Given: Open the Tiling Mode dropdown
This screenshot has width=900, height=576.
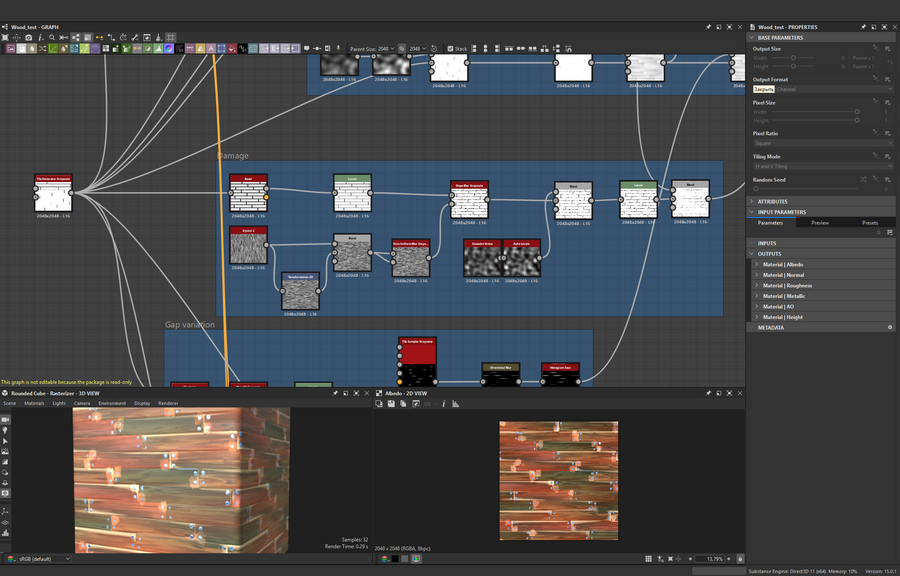Looking at the screenshot, I should point(823,166).
